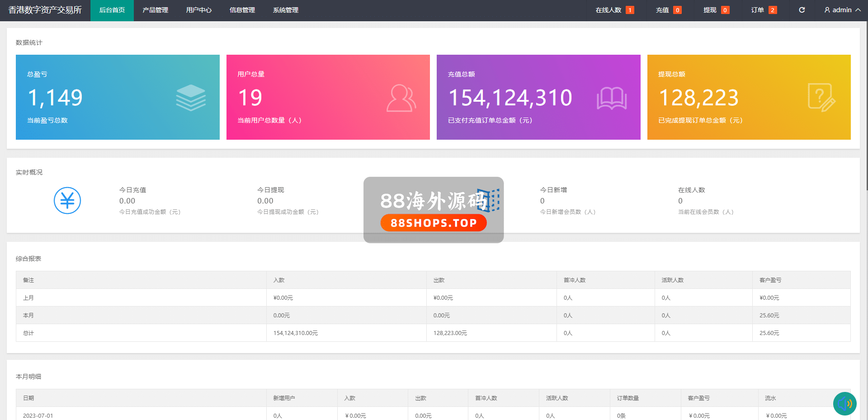This screenshot has height=420, width=868.
Task: Click the green speaker sound button
Action: click(x=844, y=403)
